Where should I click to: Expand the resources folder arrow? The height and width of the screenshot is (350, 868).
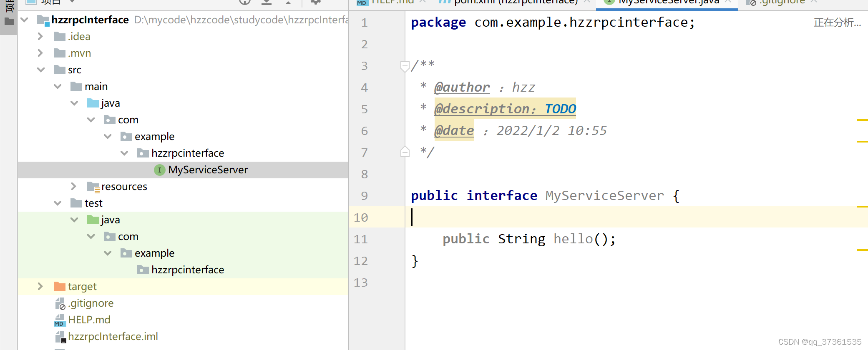pyautogui.click(x=74, y=186)
